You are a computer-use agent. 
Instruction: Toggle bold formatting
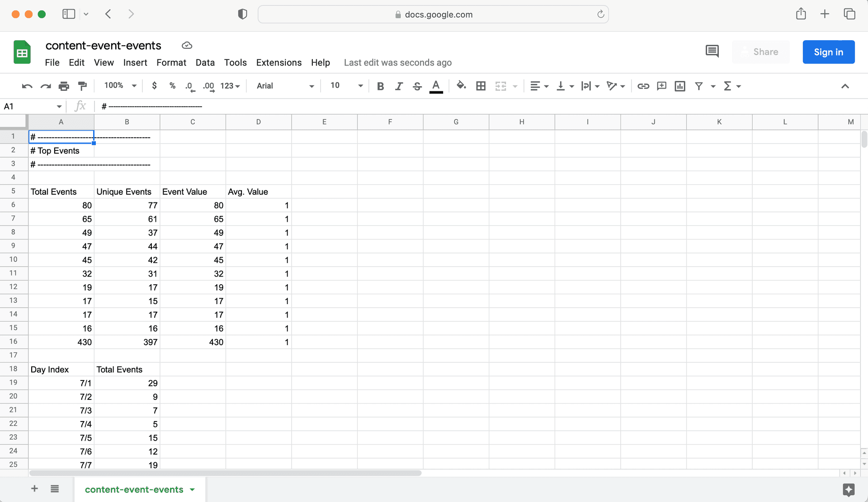tap(380, 86)
